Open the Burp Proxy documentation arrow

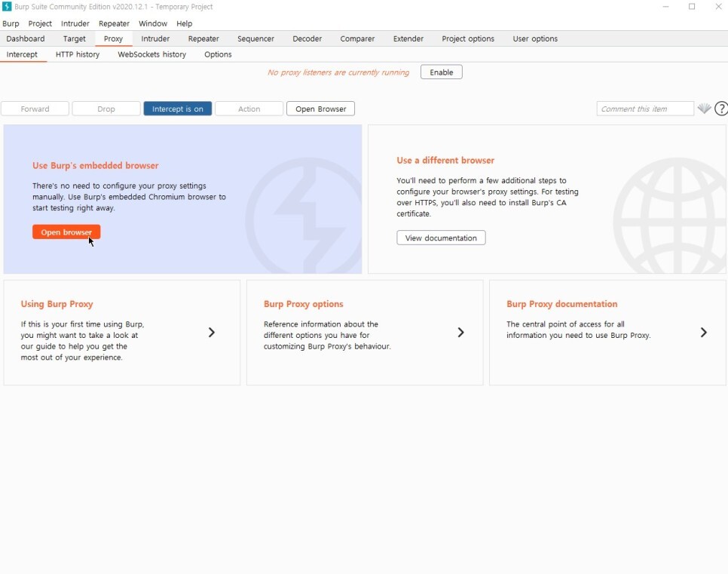703,333
